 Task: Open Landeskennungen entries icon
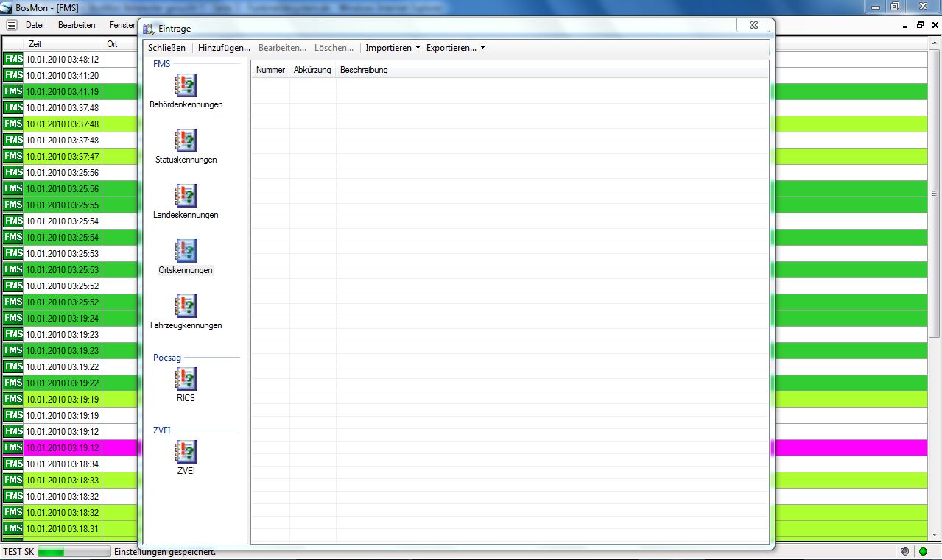(186, 196)
